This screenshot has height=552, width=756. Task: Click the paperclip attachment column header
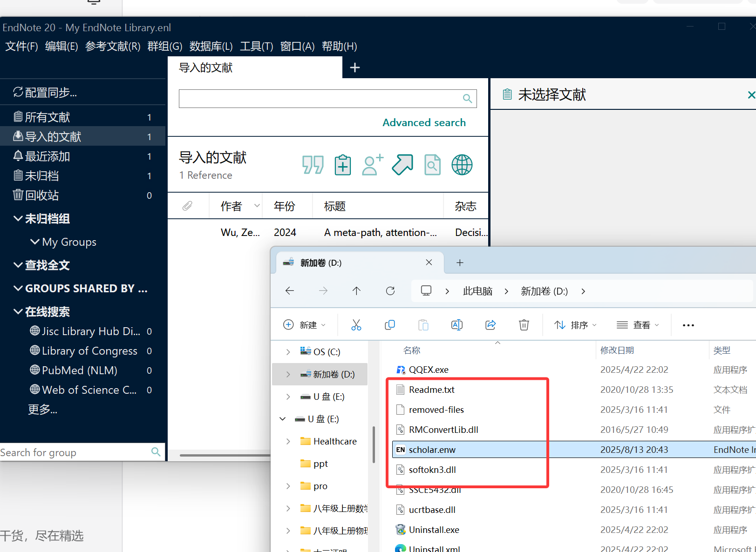(x=187, y=206)
